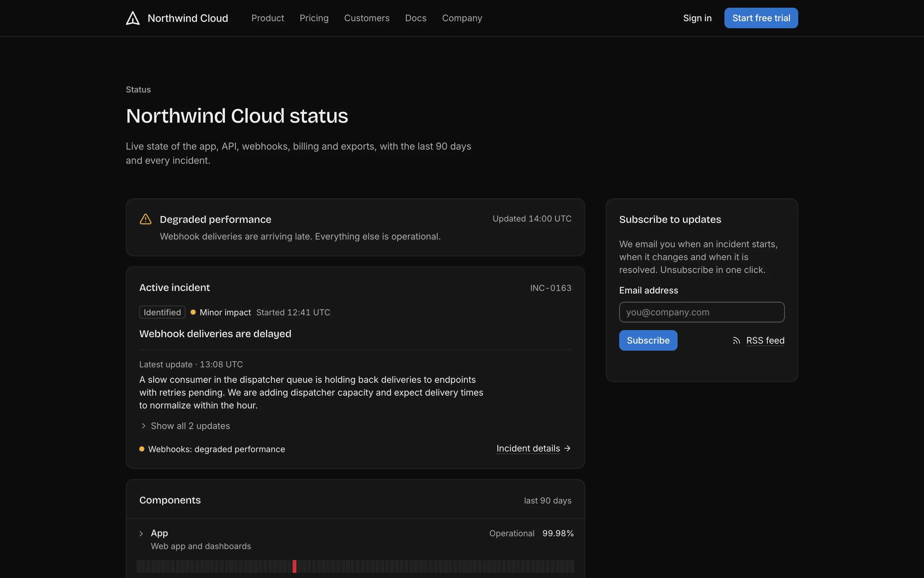Click the 'Operational' App status text
The height and width of the screenshot is (578, 924).
512,533
